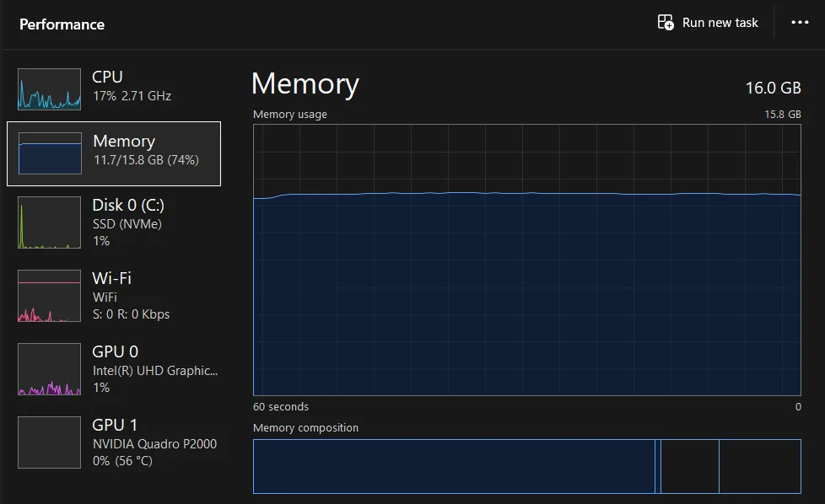Click the free segment of Memory composition
The width and height of the screenshot is (825, 504).
pos(759,466)
